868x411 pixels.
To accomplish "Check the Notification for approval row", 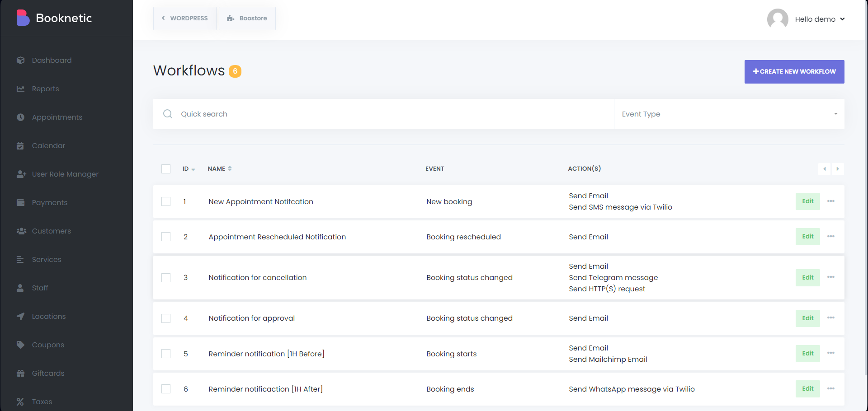I will pyautogui.click(x=166, y=318).
